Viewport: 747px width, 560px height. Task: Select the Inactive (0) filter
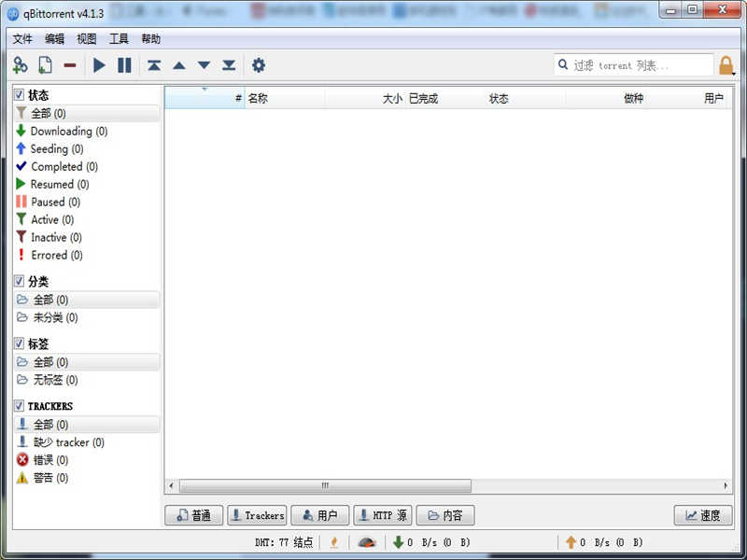tap(87, 237)
